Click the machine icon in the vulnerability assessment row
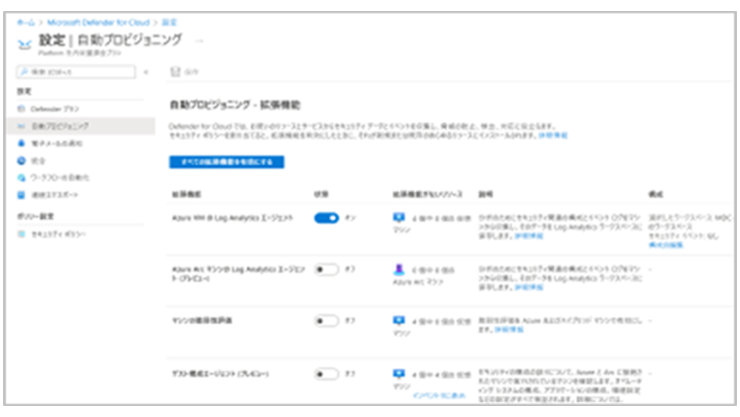 [x=399, y=321]
